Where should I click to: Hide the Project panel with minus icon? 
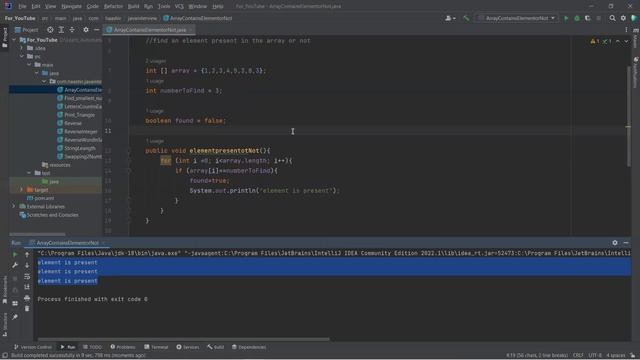point(96,30)
